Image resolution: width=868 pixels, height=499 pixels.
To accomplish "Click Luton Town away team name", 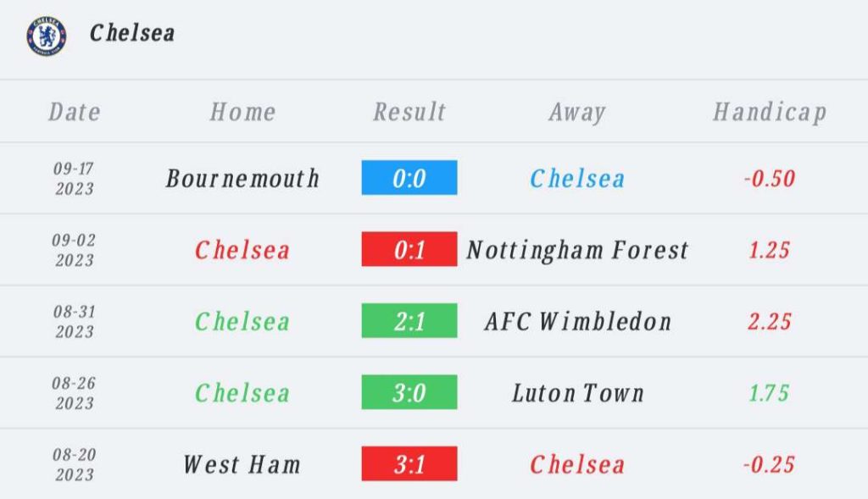I will 577,393.
